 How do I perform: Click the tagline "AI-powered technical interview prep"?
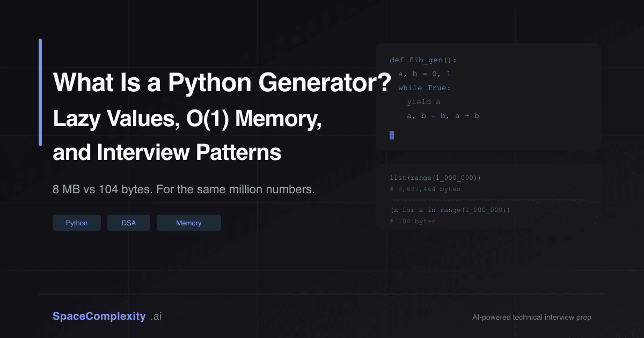(x=532, y=318)
